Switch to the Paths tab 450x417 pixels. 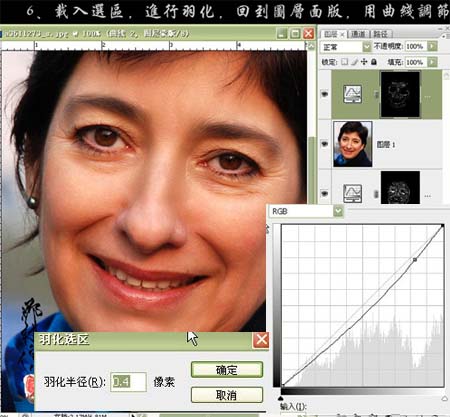click(380, 34)
